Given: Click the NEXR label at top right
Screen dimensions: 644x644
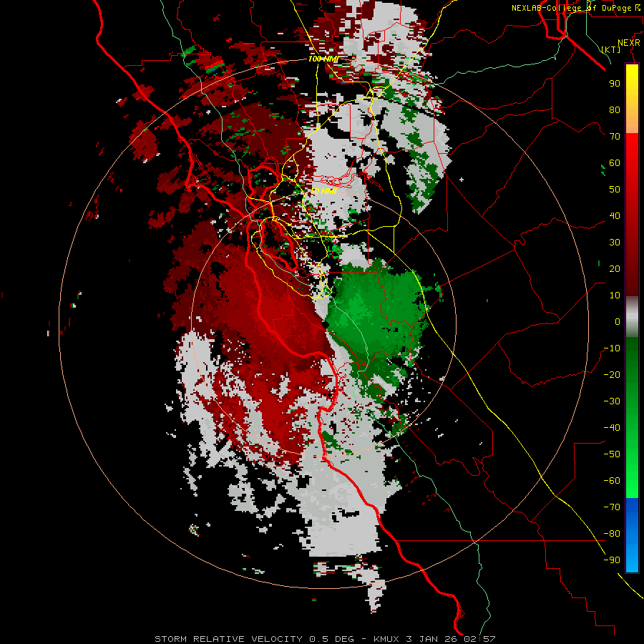Looking at the screenshot, I should click(628, 43).
